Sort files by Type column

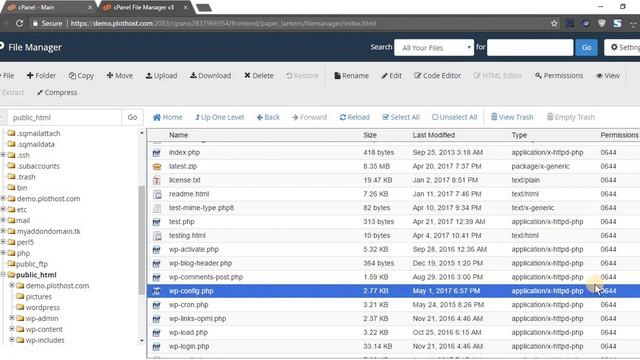point(519,135)
